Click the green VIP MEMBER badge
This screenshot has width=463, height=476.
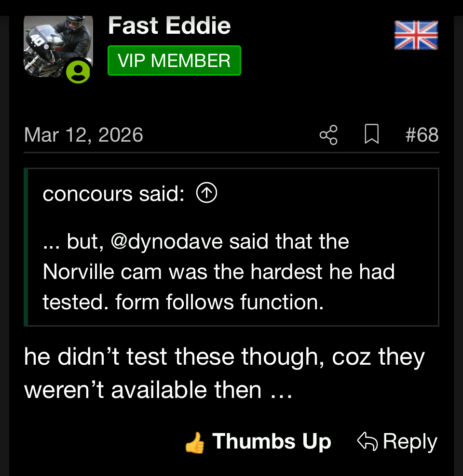tap(174, 61)
